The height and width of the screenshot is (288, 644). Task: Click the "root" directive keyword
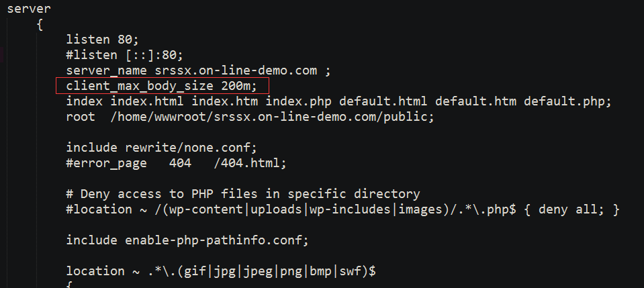(x=81, y=117)
